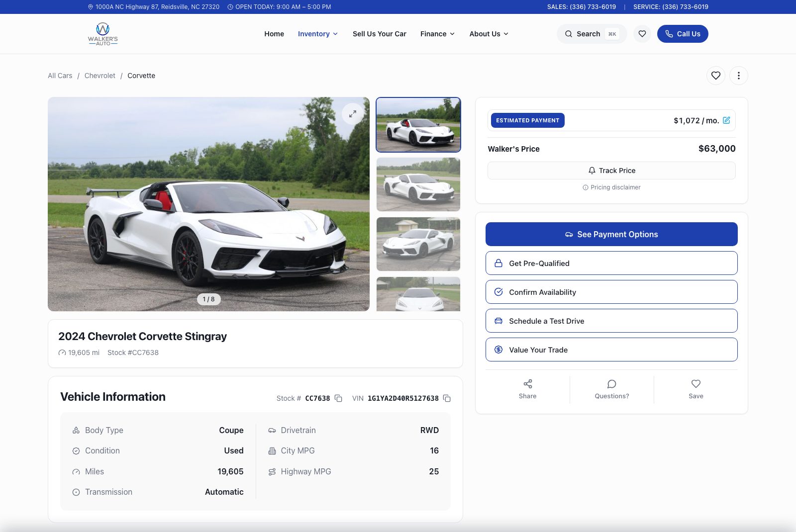The width and height of the screenshot is (796, 532).
Task: Expand the main photo to fullscreen
Action: point(353,114)
